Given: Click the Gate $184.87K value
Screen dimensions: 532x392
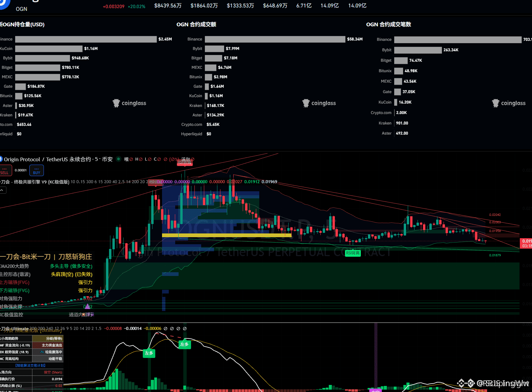Looking at the screenshot, I should 36,86.
